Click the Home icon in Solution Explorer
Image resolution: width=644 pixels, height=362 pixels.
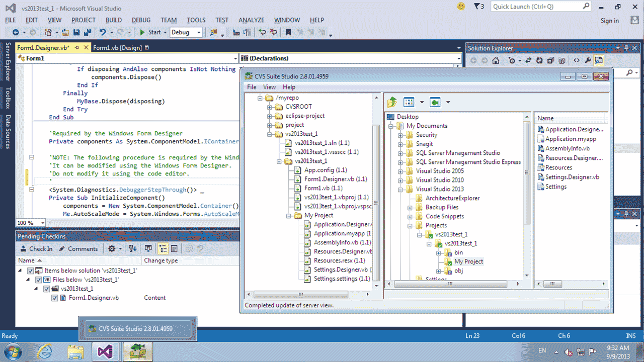[x=496, y=60]
